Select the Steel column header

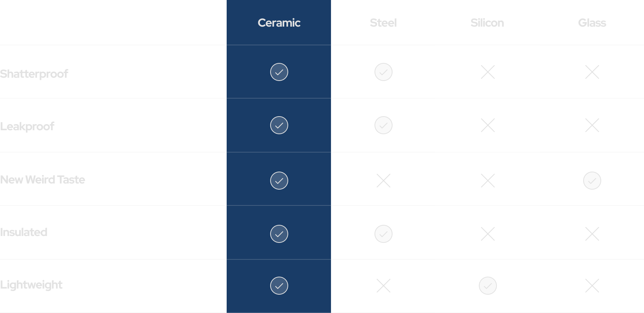coord(383,23)
